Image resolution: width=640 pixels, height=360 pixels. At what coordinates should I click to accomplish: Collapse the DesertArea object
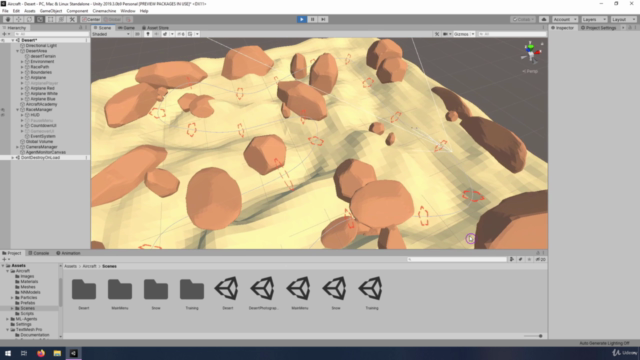coord(18,51)
